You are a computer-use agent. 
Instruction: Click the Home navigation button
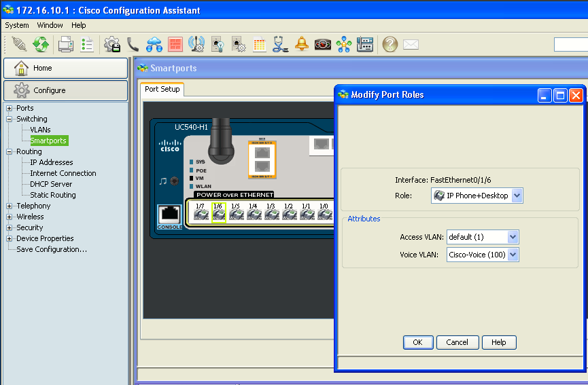click(x=66, y=68)
